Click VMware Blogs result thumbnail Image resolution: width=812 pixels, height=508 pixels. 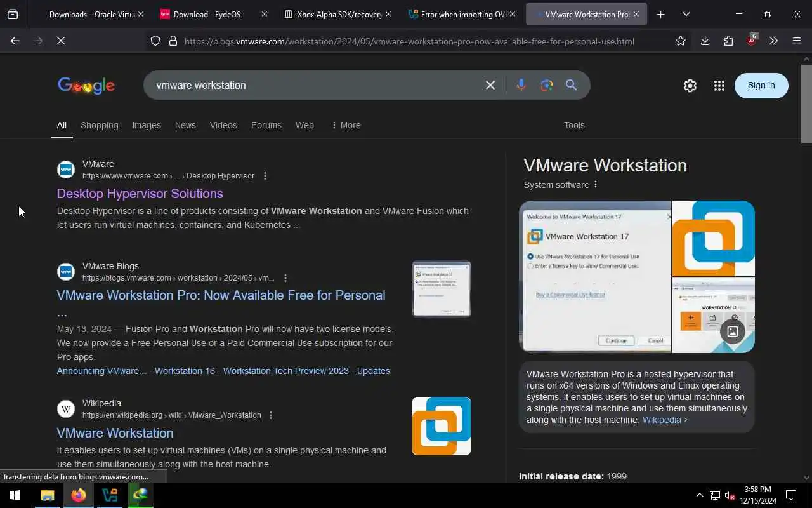pyautogui.click(x=442, y=289)
